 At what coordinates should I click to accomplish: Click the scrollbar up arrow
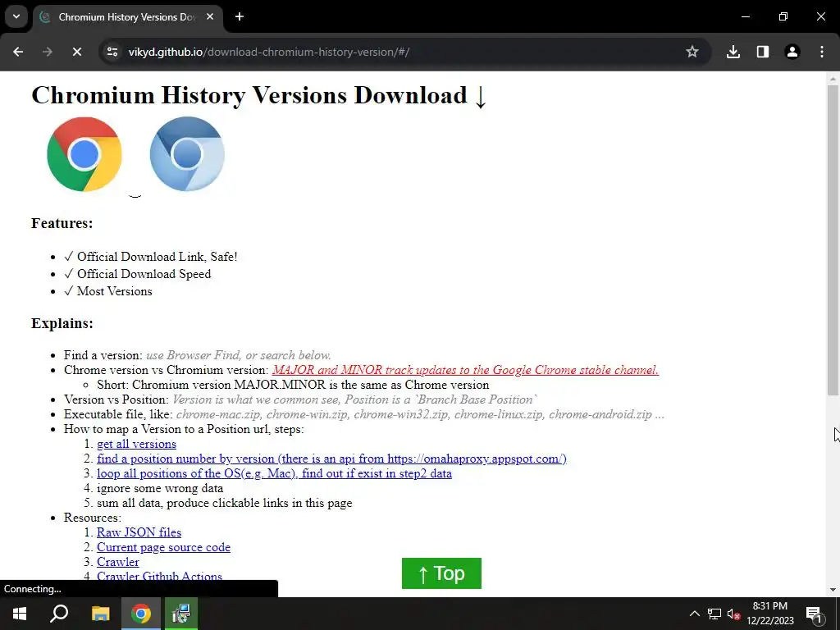point(833,79)
